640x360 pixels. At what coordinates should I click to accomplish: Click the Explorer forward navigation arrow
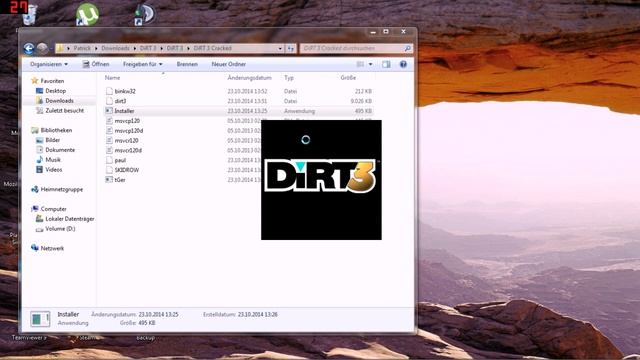click(x=42, y=49)
